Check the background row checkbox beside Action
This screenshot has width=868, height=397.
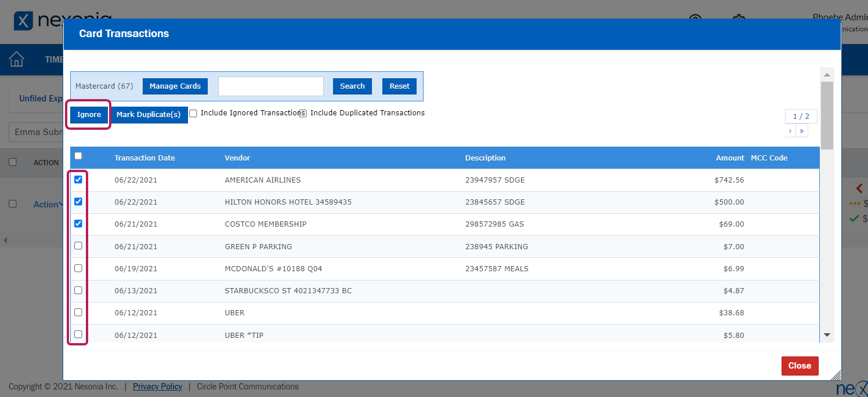[13, 204]
